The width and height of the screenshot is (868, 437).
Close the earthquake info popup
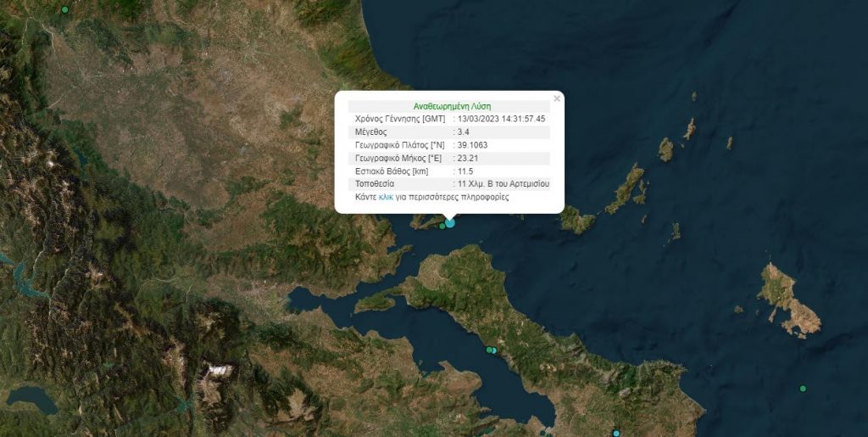coord(557,98)
